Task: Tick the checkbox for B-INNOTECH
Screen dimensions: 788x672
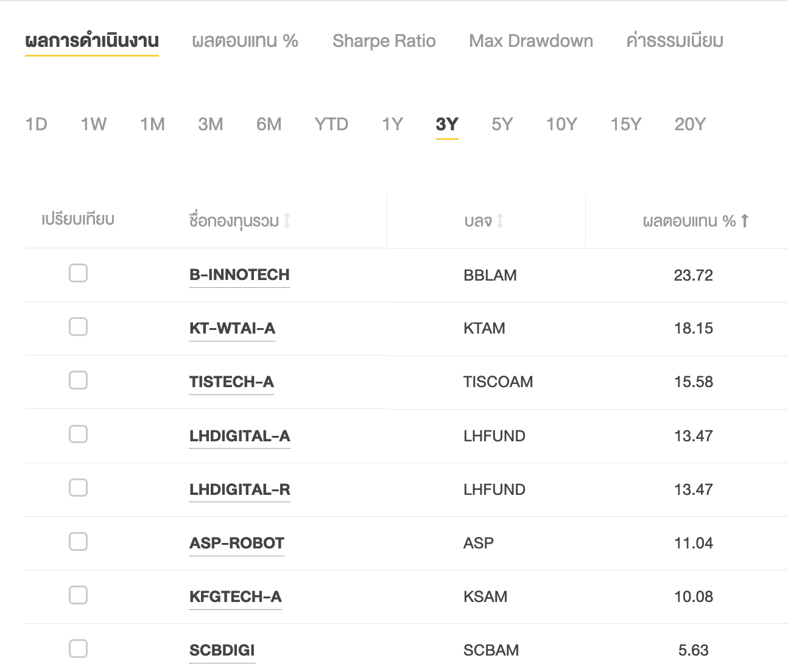Action: [x=78, y=273]
